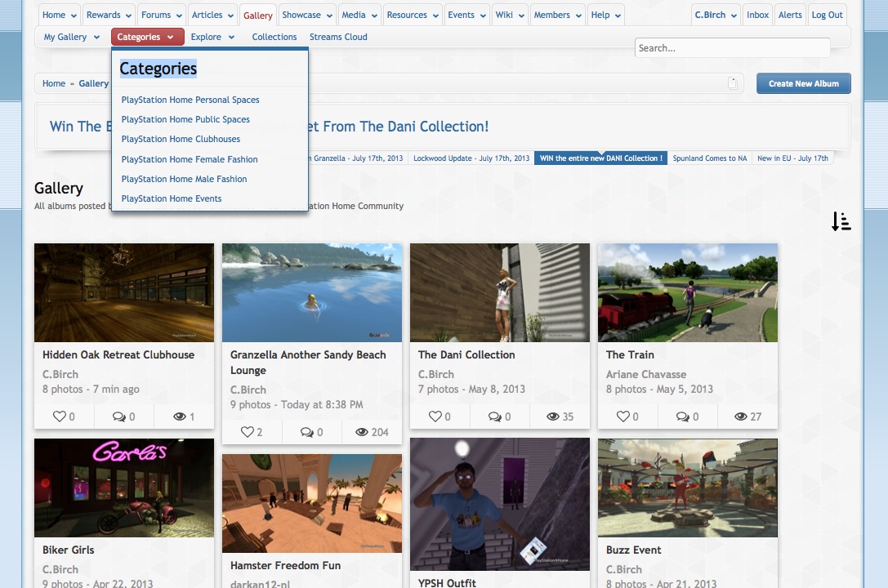This screenshot has height=588, width=888.
Task: Open comments on The Train album
Action: tap(683, 416)
